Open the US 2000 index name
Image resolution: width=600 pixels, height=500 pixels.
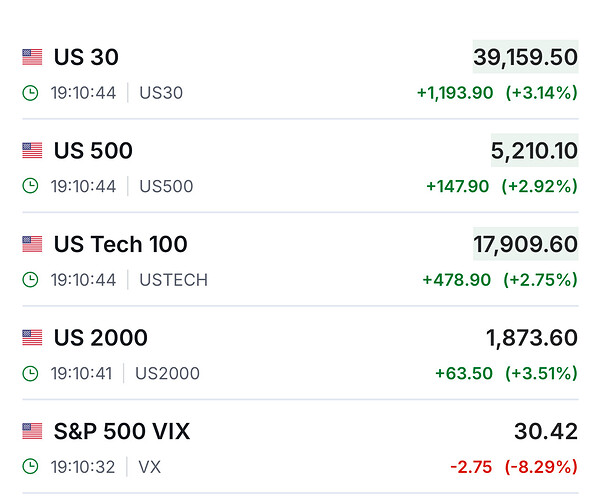click(101, 338)
